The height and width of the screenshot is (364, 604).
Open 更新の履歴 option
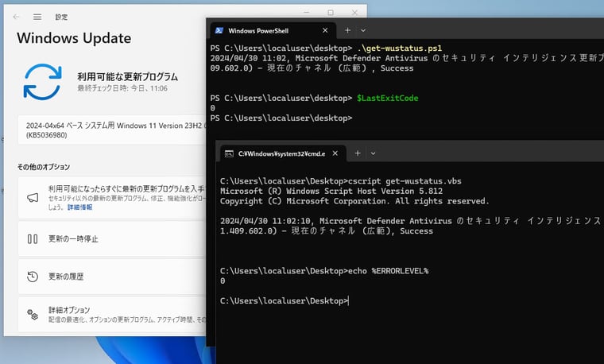(113, 277)
